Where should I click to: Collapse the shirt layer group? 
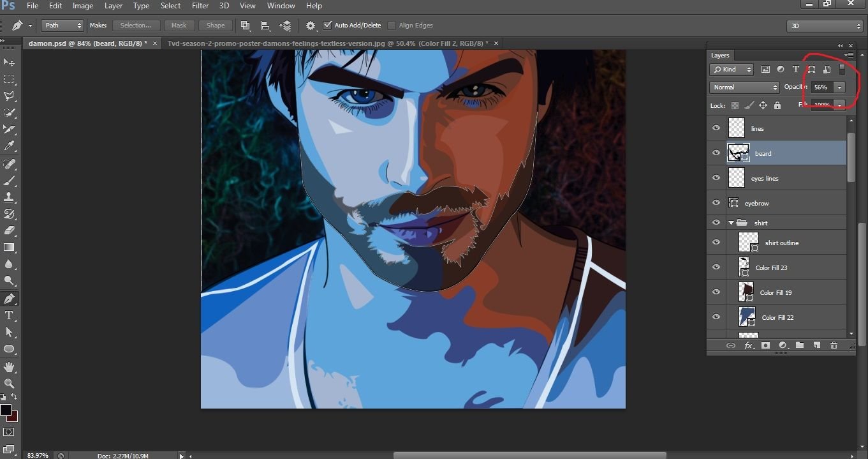tap(731, 223)
